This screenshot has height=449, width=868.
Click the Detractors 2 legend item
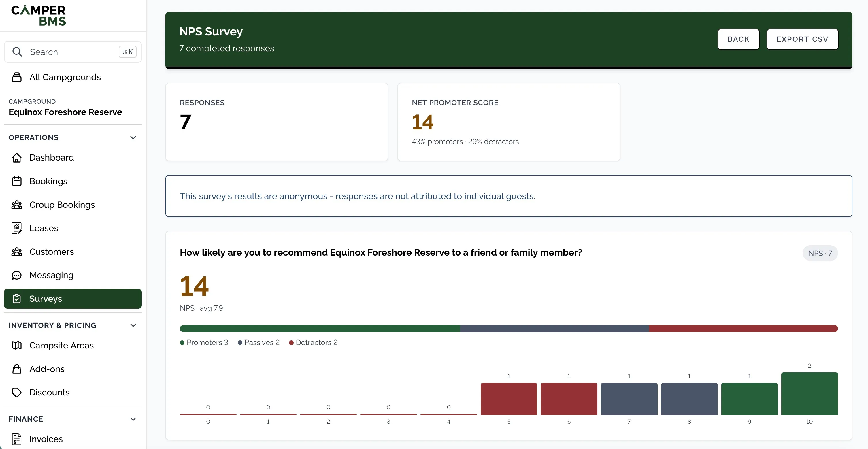click(x=313, y=342)
